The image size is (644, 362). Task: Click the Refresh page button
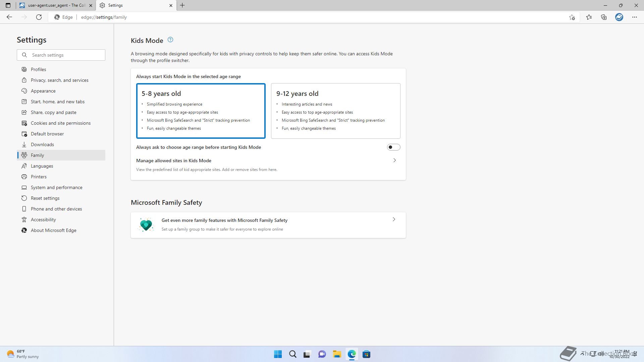[x=39, y=17]
